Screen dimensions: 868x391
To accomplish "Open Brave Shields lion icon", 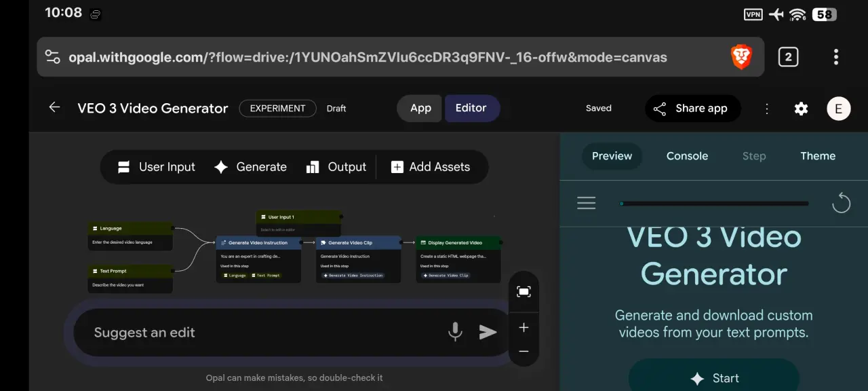I will (741, 57).
